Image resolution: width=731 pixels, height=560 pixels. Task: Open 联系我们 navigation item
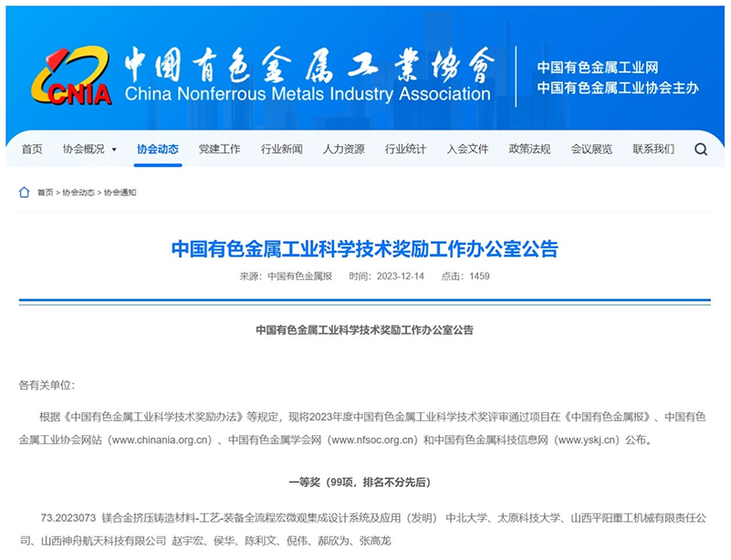tap(653, 149)
